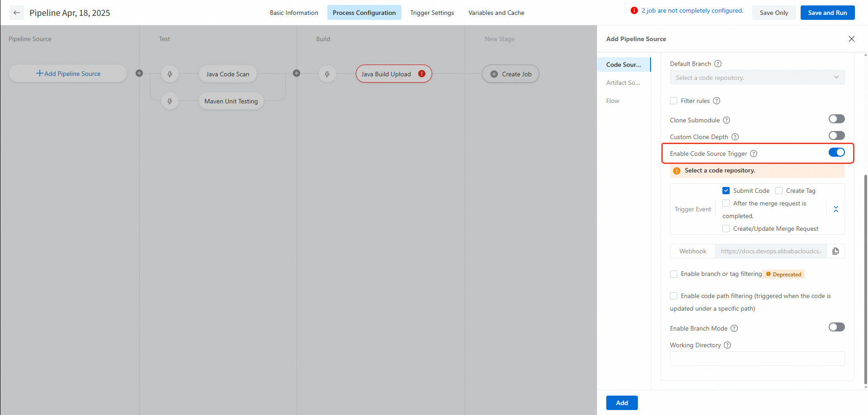The image size is (868, 415).
Task: Click the lightning icon beside Java Code Scan
Action: 170,74
